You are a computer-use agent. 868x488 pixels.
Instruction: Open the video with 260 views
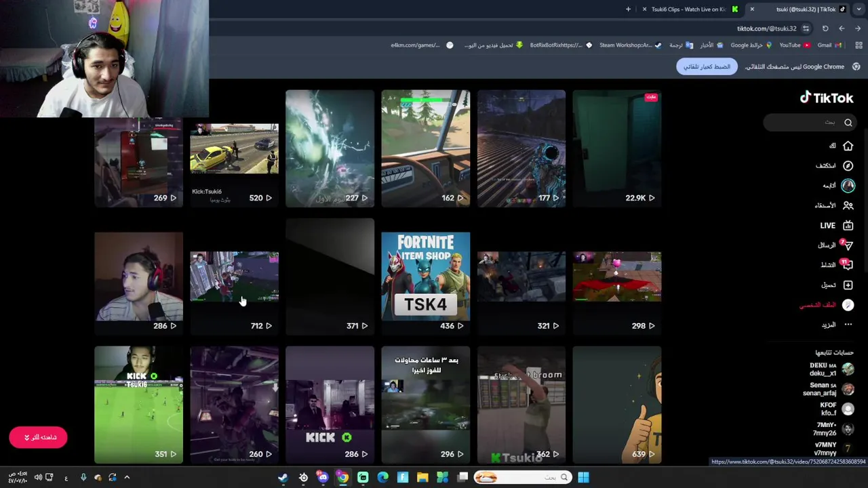pos(234,405)
